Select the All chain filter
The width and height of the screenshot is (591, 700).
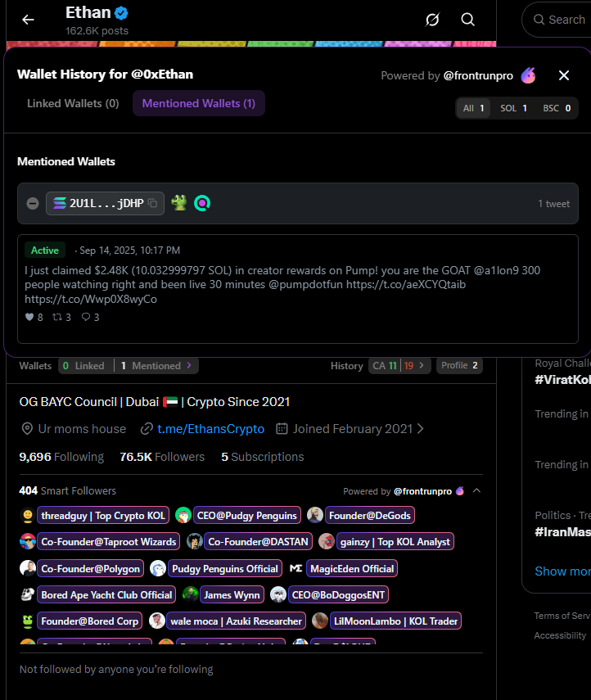click(x=473, y=109)
